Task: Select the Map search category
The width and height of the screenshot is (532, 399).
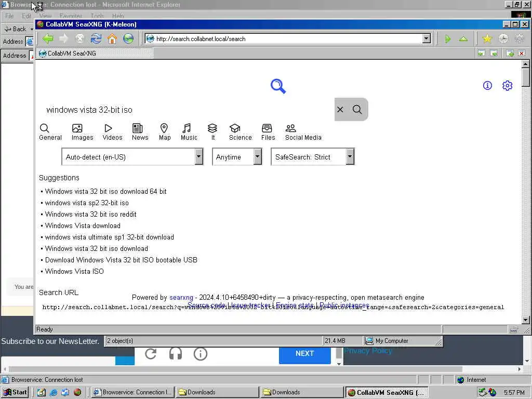Action: (x=165, y=132)
